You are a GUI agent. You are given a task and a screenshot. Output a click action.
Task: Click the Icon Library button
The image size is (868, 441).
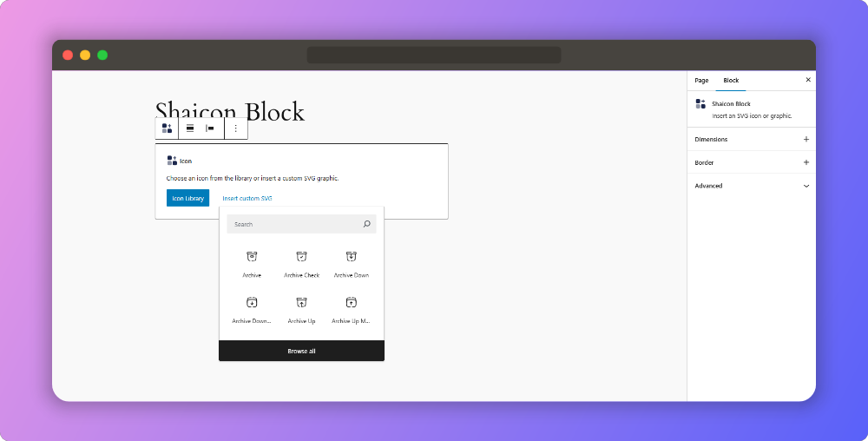(x=187, y=198)
